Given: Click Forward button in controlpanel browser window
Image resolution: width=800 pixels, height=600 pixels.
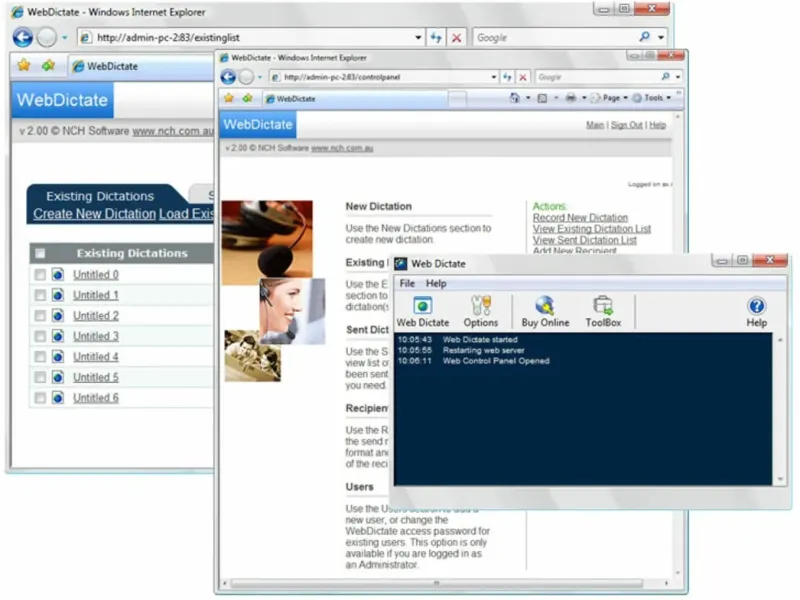Looking at the screenshot, I should tap(246, 77).
